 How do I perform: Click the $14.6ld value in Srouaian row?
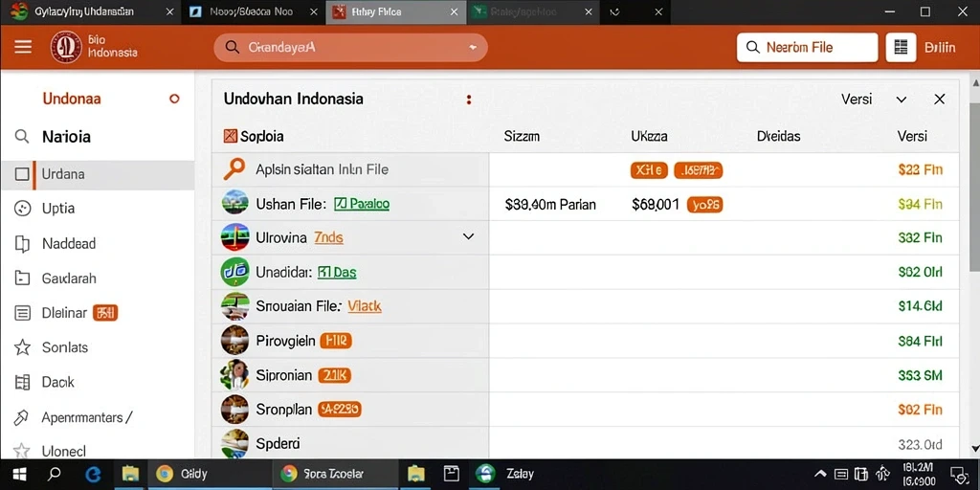coord(920,306)
